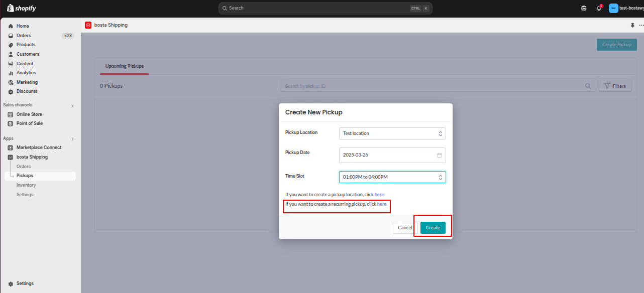Click the Marketing target icon

point(11,82)
